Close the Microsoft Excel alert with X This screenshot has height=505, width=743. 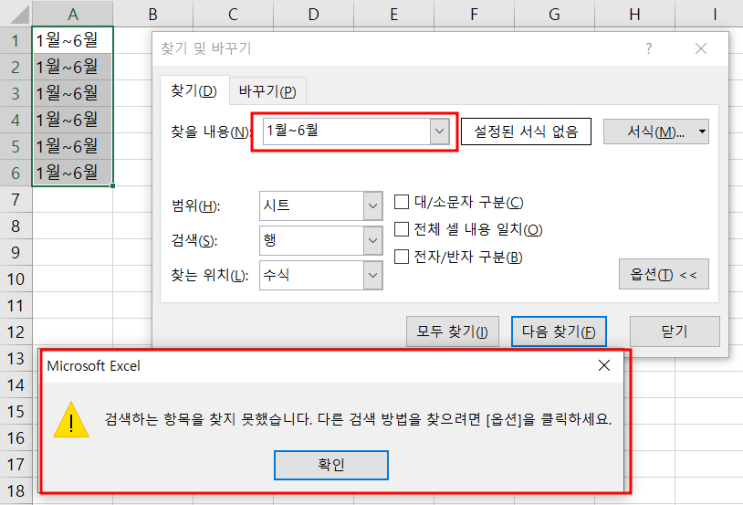click(604, 365)
